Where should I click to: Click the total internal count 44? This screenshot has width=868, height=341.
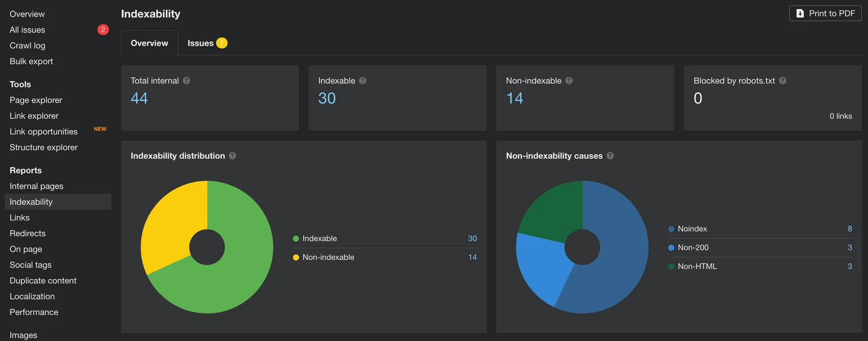tap(139, 98)
